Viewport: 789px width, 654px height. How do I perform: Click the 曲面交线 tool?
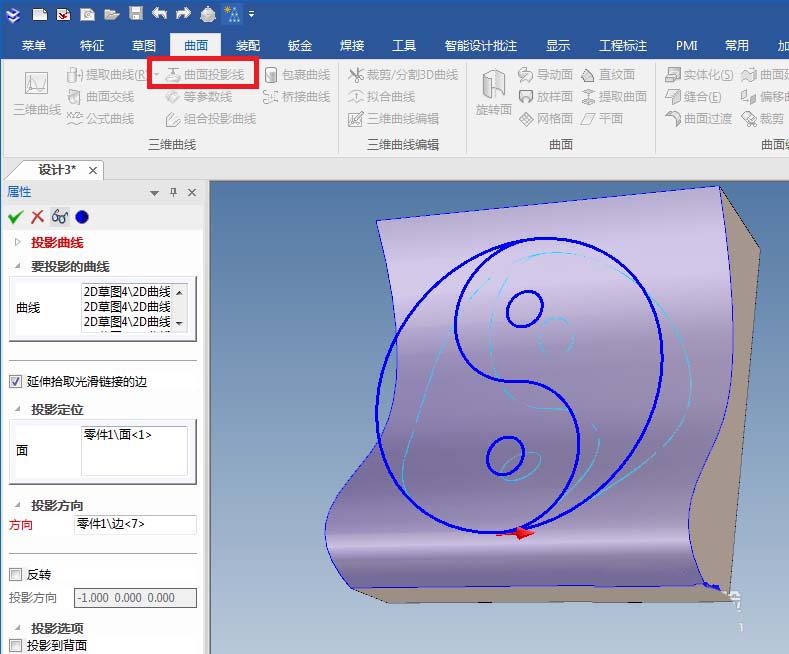pyautogui.click(x=101, y=97)
